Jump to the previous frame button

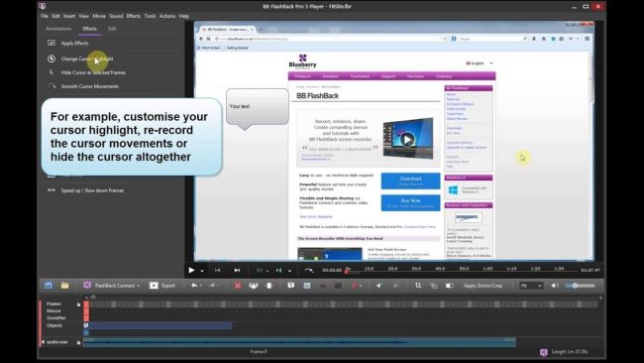(218, 270)
